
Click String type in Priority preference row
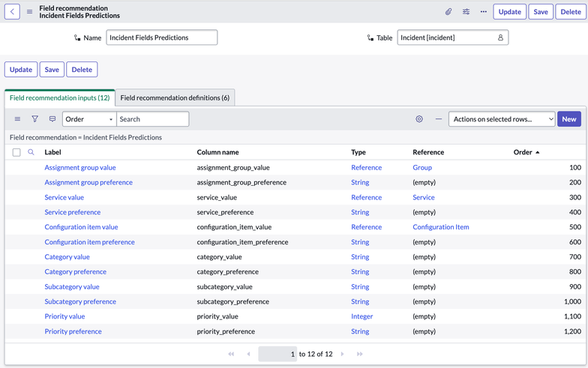point(360,331)
